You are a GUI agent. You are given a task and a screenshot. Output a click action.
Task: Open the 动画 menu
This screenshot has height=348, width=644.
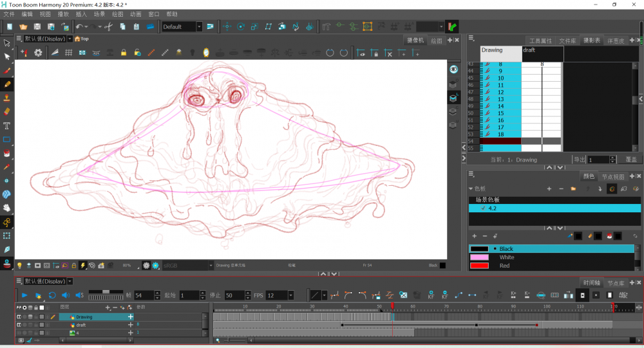point(136,14)
